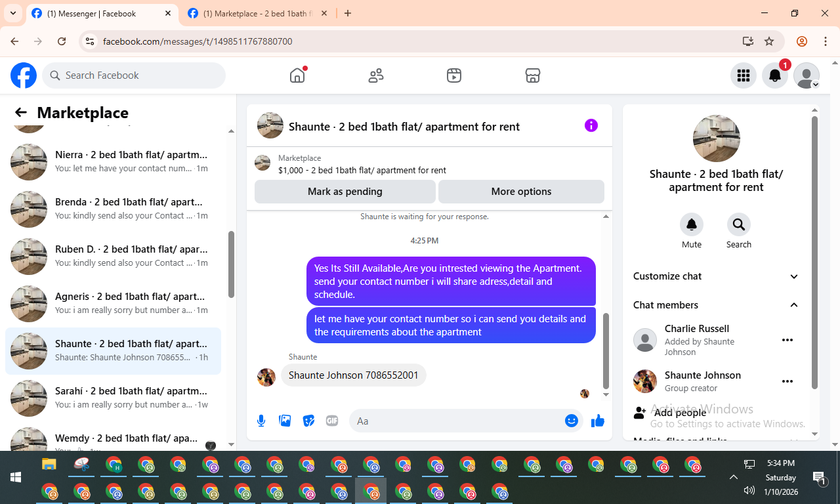Click the $1,000 listing link in header

pyautogui.click(x=362, y=170)
